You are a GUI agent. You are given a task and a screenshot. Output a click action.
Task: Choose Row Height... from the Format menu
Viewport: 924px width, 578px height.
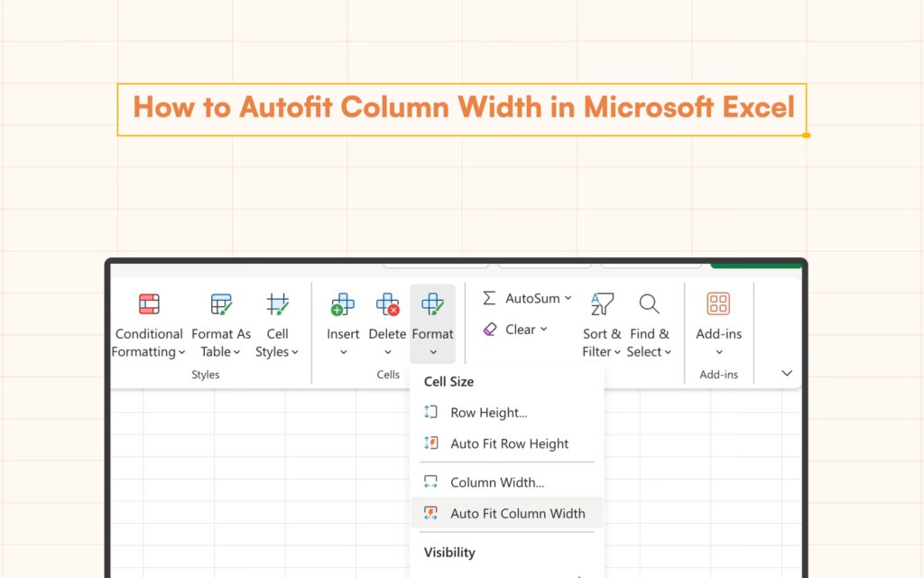point(488,413)
